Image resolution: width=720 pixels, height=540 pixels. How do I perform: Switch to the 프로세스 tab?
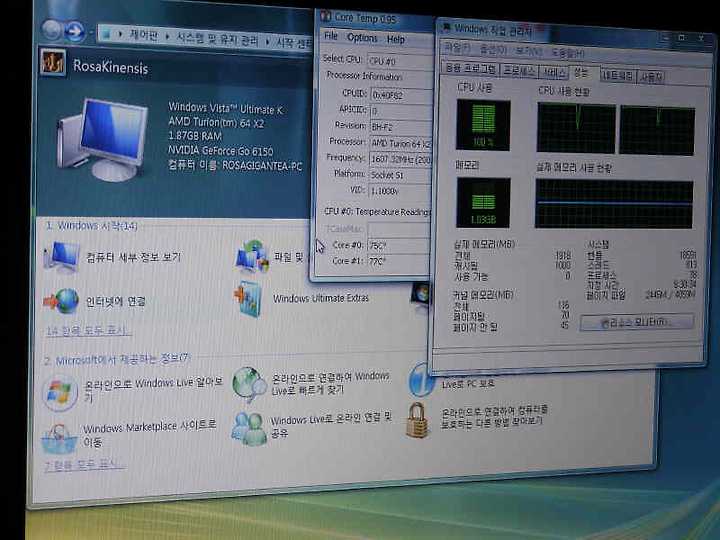coord(519,70)
